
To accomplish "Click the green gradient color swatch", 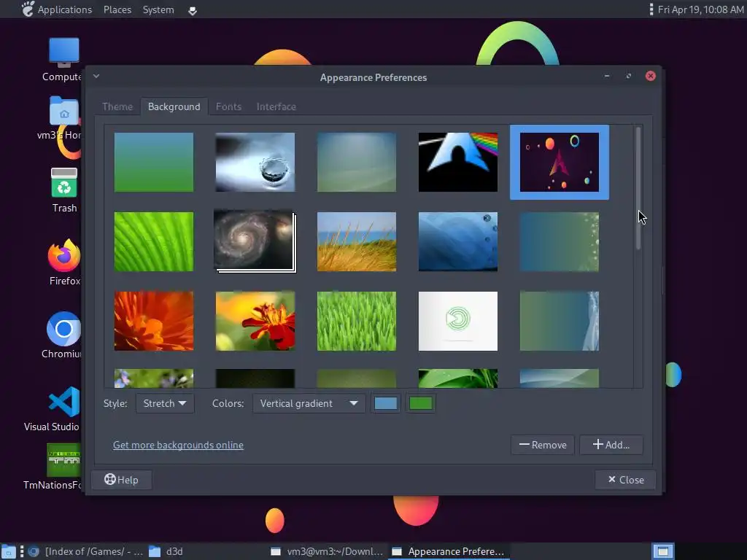I will 421,403.
